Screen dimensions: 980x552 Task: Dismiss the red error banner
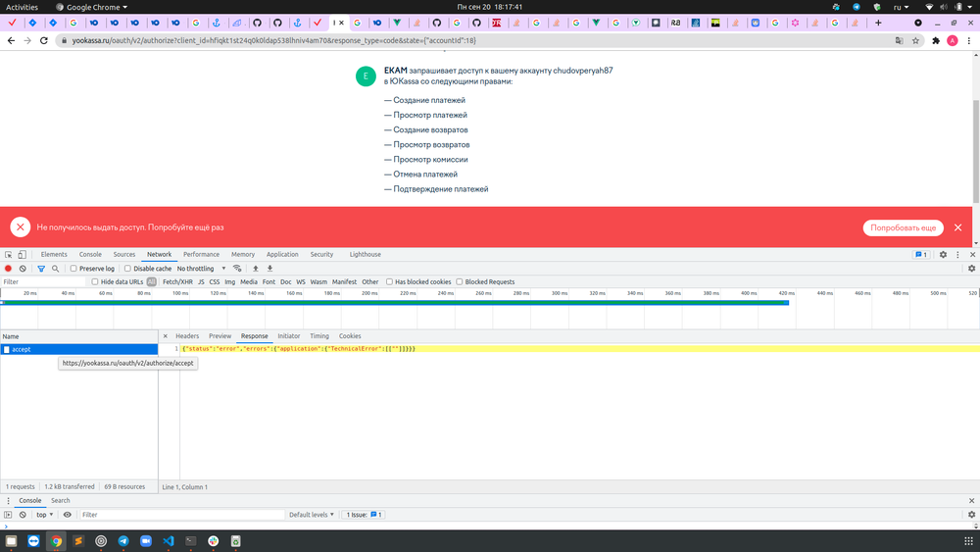tap(958, 227)
